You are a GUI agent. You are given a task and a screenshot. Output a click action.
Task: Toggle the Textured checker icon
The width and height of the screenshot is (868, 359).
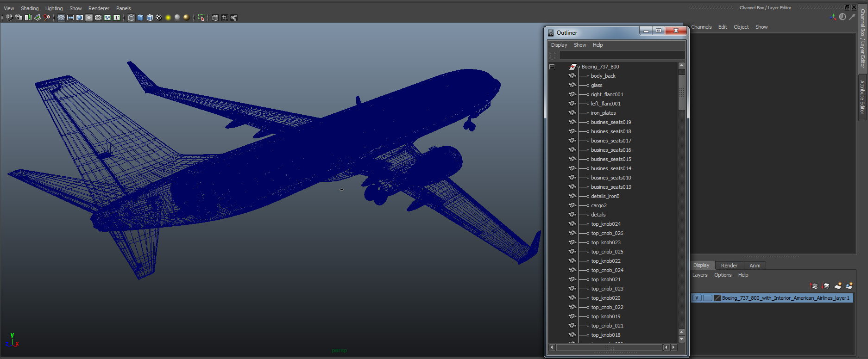pos(159,18)
